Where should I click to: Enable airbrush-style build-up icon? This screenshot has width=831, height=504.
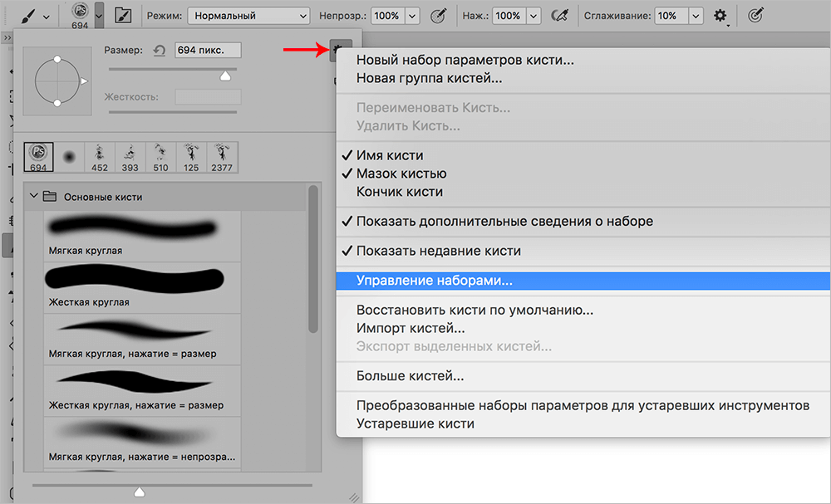click(x=561, y=16)
